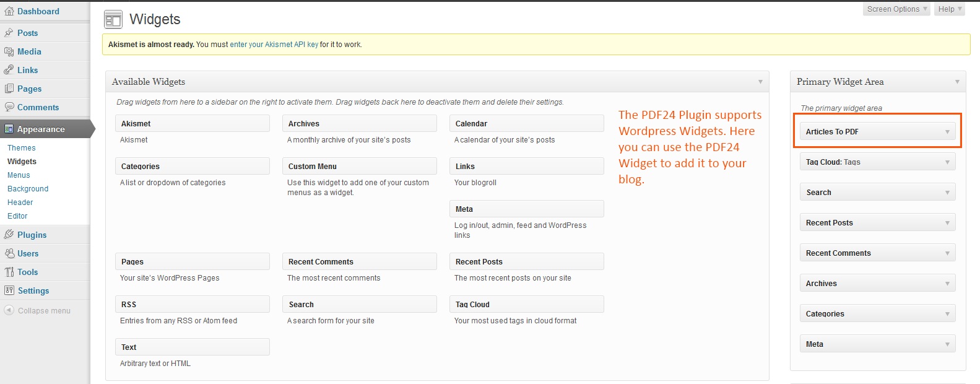This screenshot has height=384, width=980.
Task: Click the Custom Menu available widget
Action: (x=359, y=167)
